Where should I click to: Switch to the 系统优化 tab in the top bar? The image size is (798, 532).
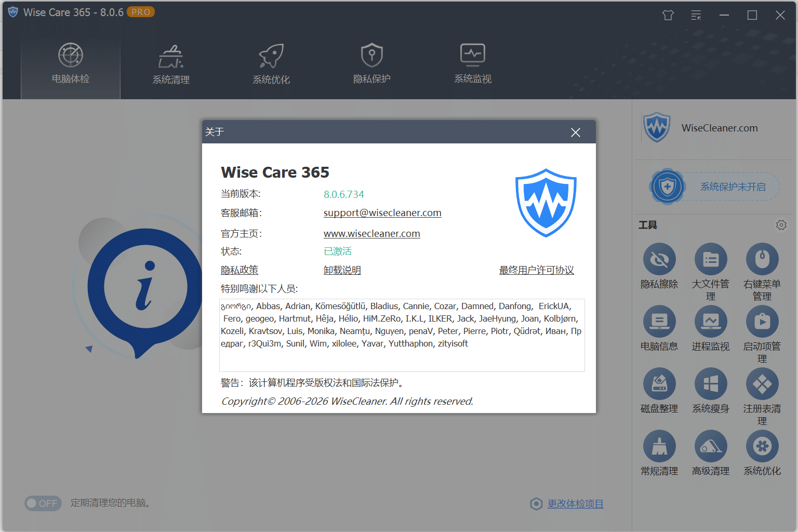(x=271, y=64)
